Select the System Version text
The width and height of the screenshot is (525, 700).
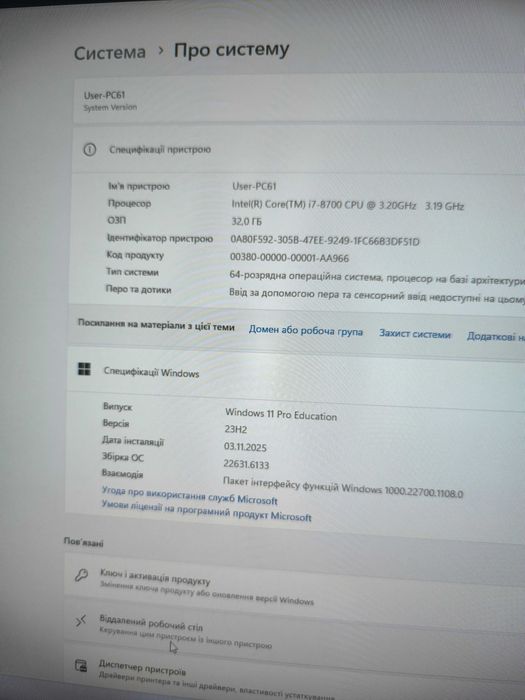click(110, 107)
